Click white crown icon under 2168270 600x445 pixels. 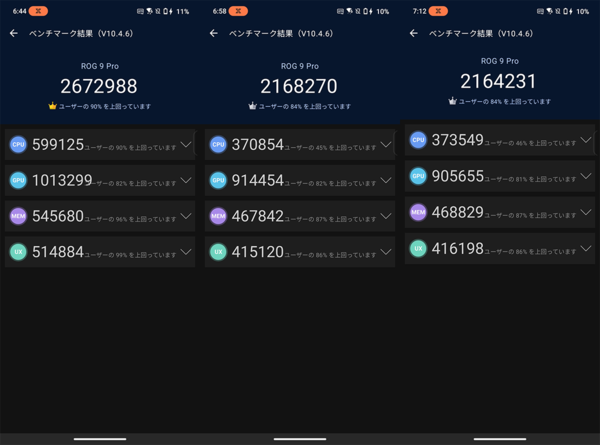(252, 106)
